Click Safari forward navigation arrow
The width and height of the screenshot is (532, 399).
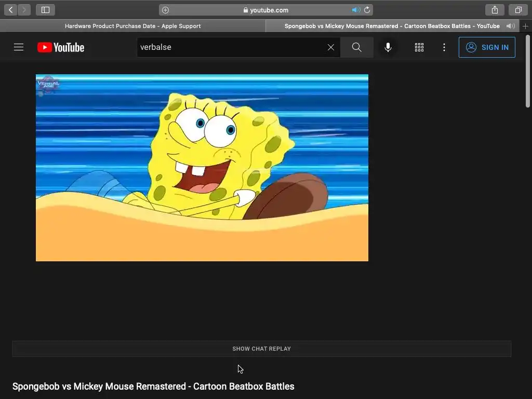[24, 10]
